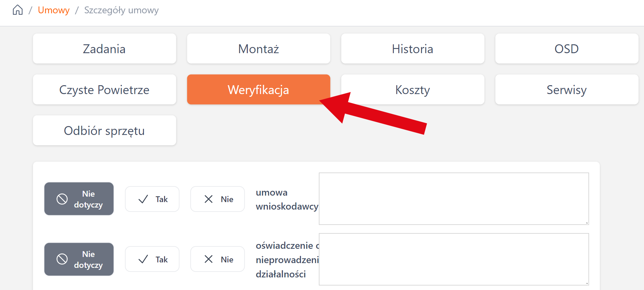Viewport: 644px width, 290px height.
Task: Click the home icon in breadcrumb
Action: click(18, 10)
